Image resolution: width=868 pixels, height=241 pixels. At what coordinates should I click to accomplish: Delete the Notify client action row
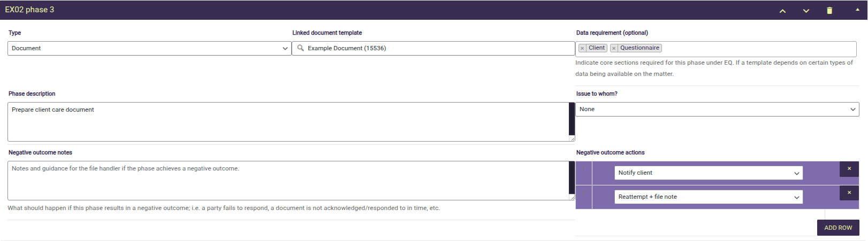[x=849, y=169]
